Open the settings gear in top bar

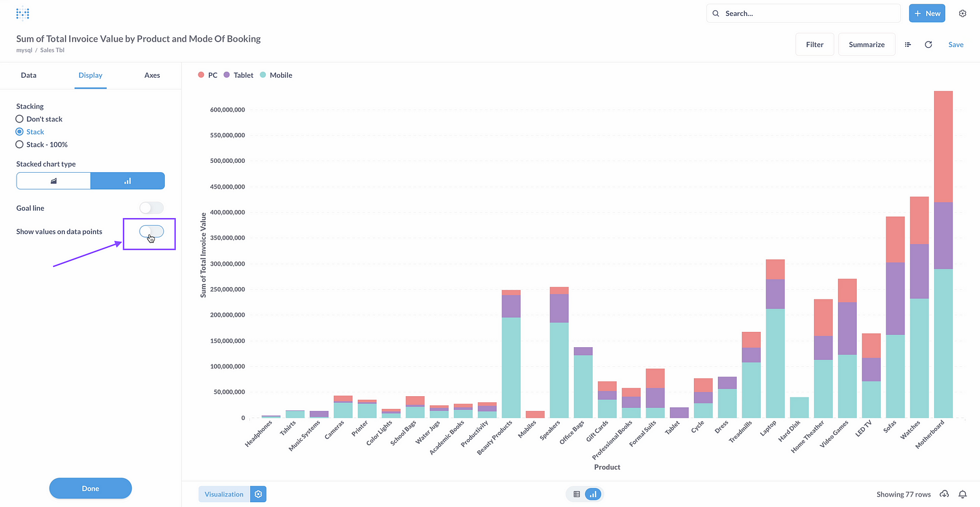pos(962,13)
